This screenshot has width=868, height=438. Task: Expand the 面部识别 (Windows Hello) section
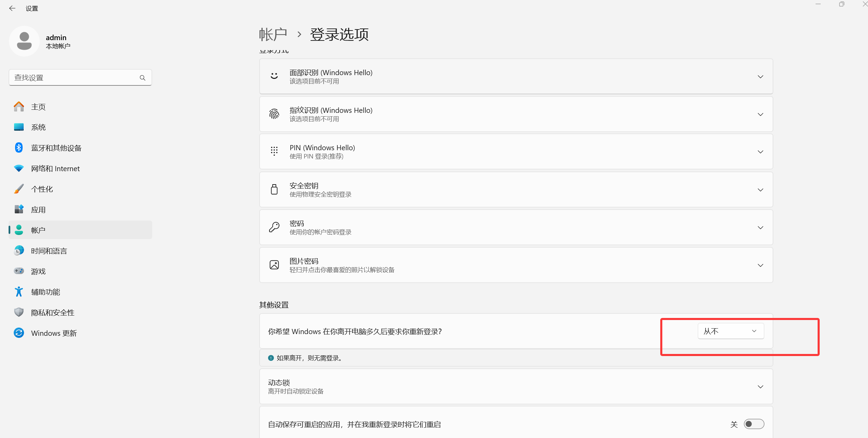point(760,76)
